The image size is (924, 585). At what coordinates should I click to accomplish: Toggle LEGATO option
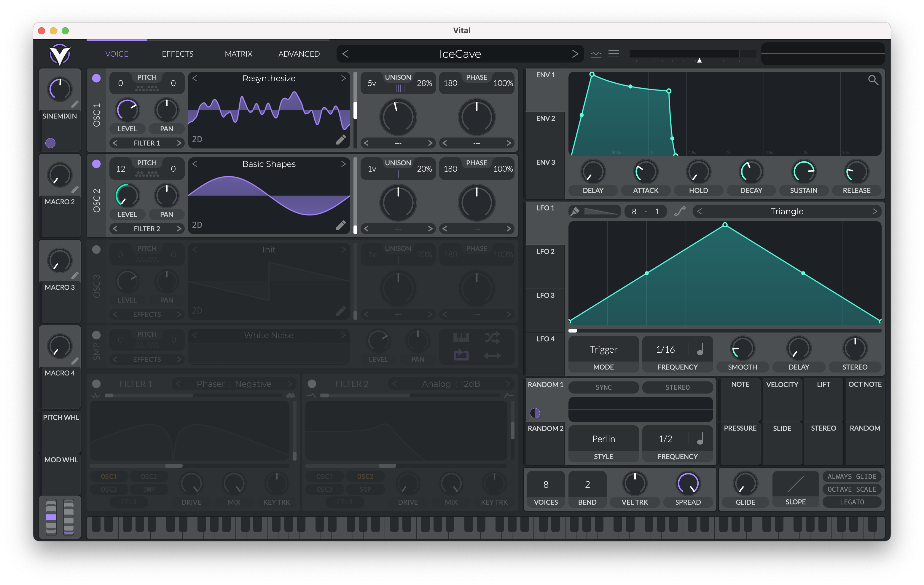[851, 502]
